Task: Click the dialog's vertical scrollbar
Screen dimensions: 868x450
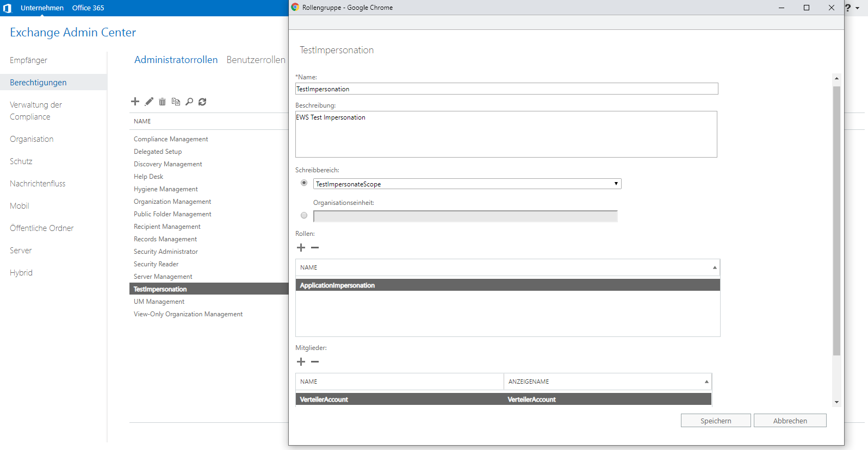Action: (x=836, y=217)
